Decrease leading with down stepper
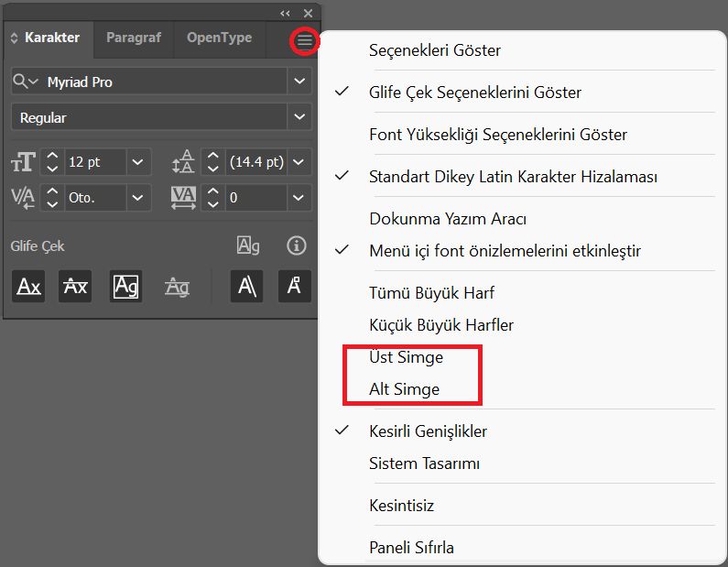 213,169
